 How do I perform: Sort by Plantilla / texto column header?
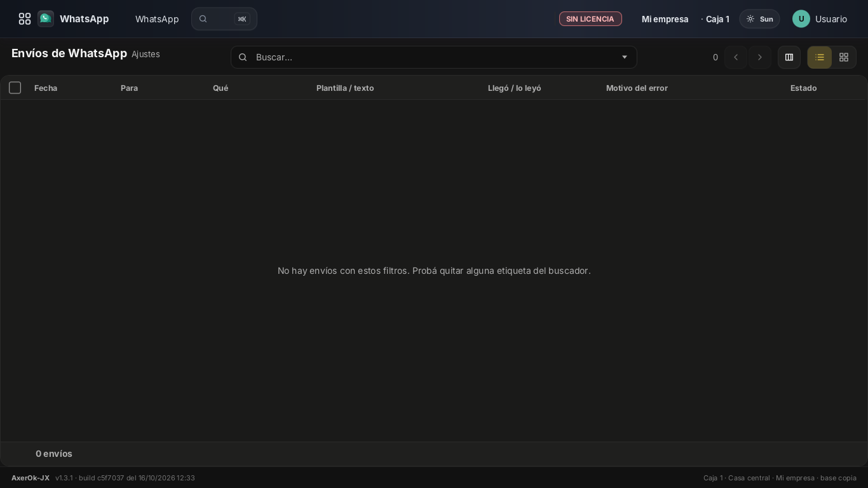pyautogui.click(x=345, y=88)
